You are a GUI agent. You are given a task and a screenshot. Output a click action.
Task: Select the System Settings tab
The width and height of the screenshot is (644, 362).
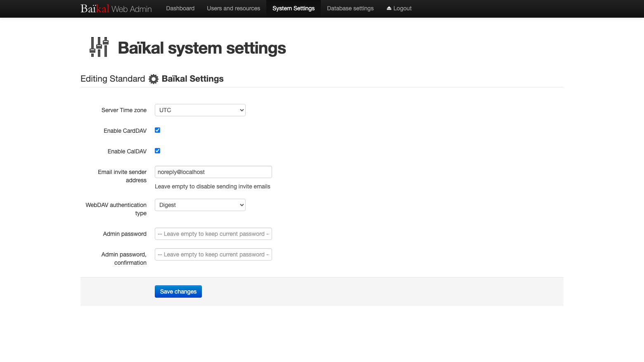click(294, 8)
